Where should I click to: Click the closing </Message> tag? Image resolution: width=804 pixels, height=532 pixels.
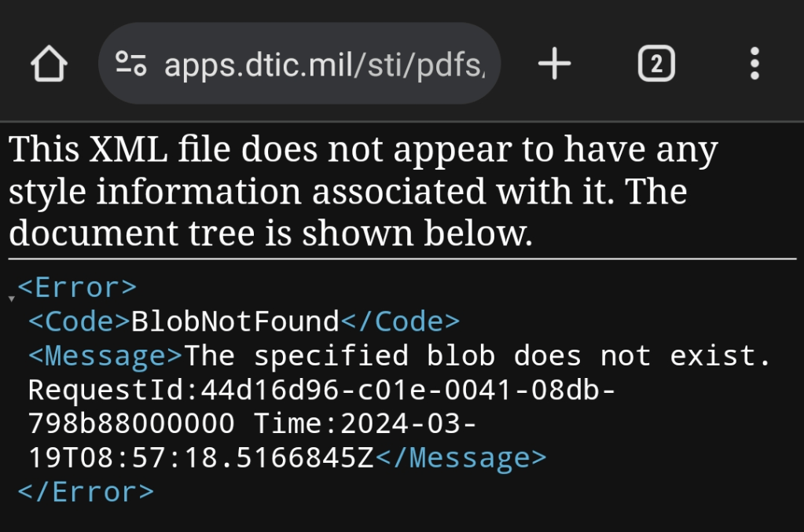460,457
